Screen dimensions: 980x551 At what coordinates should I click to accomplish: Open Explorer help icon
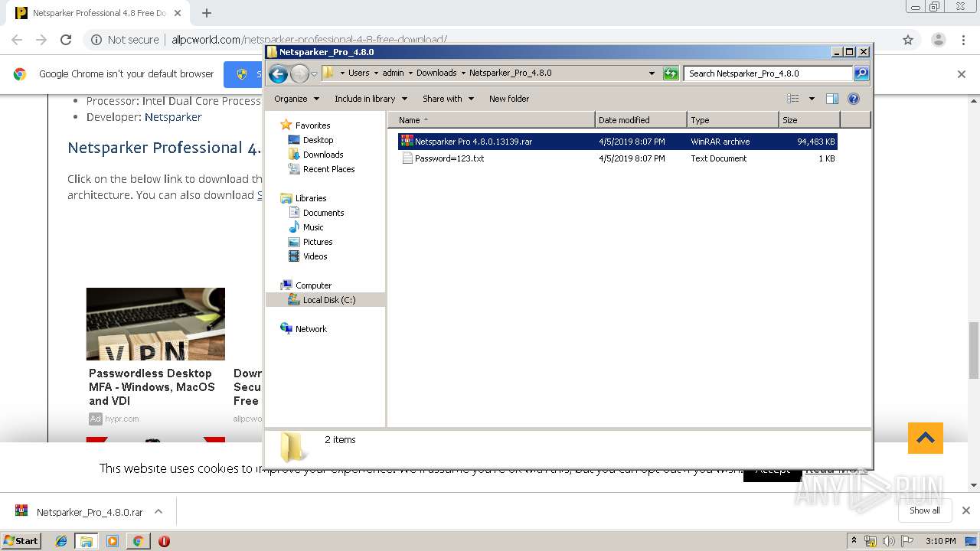854,99
